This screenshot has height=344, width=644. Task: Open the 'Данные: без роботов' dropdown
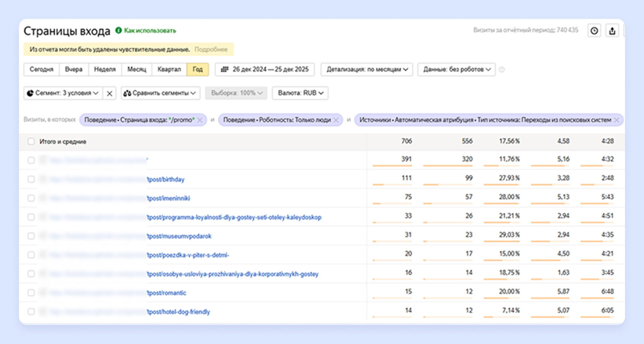pyautogui.click(x=456, y=69)
